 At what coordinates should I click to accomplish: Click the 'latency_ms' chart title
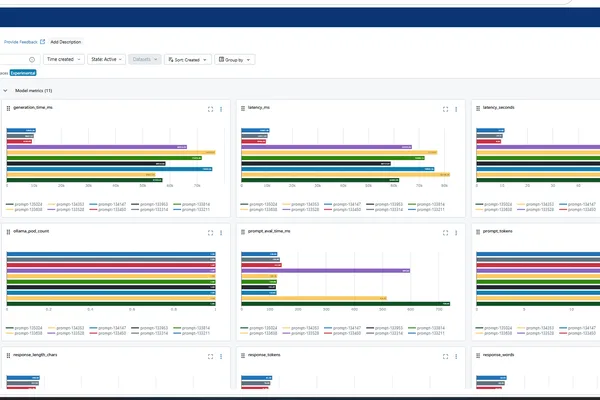point(259,108)
